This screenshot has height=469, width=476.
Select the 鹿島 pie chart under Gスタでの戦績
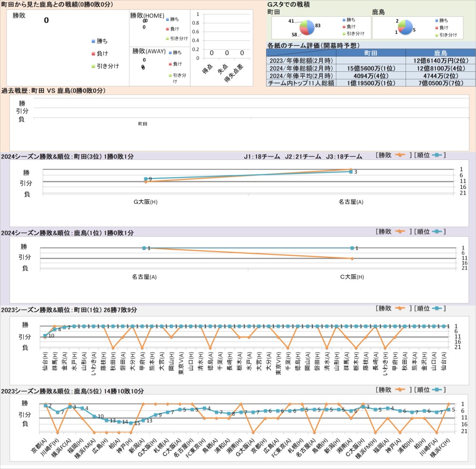pyautogui.click(x=405, y=27)
